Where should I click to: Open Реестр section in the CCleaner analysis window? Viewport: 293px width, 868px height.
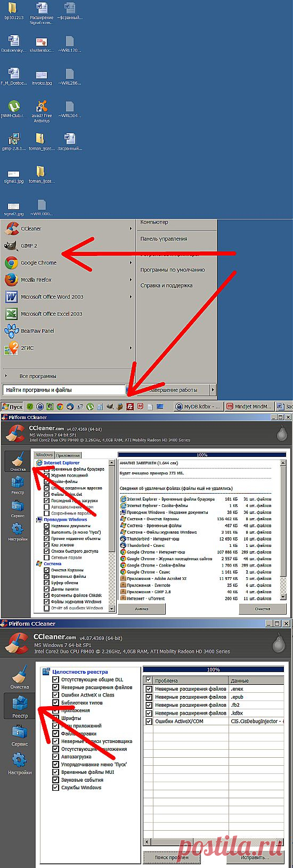(x=18, y=485)
